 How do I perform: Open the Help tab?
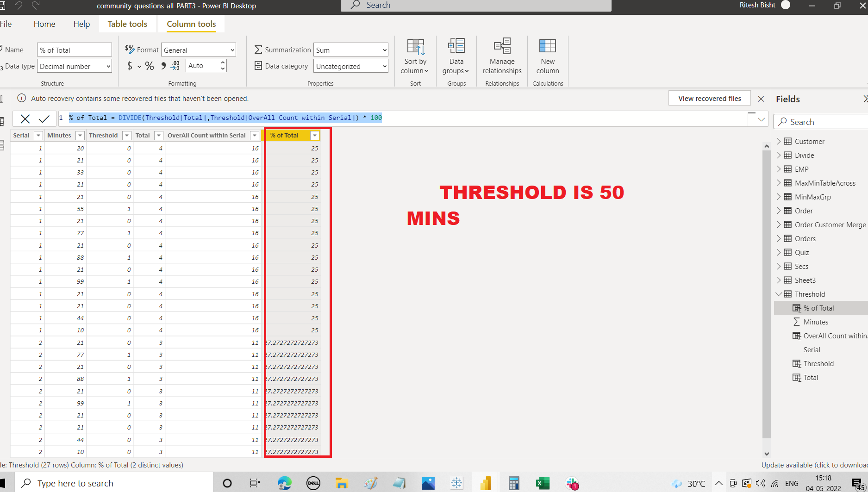81,24
